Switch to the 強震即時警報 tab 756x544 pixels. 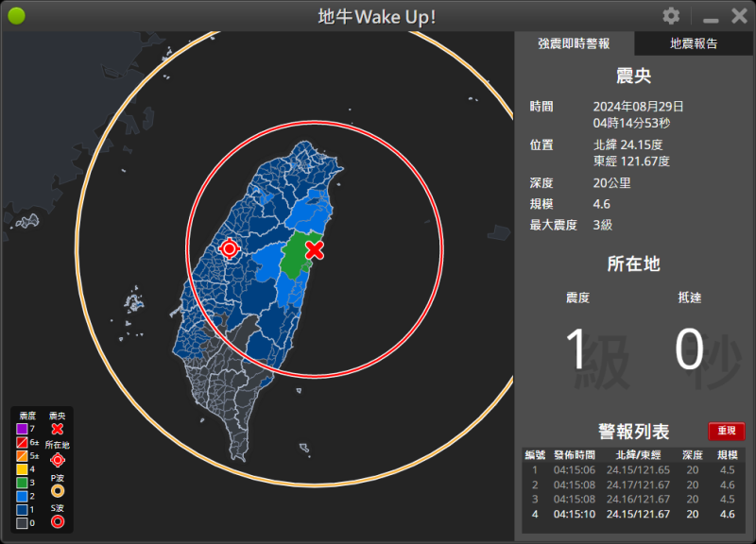(x=574, y=43)
